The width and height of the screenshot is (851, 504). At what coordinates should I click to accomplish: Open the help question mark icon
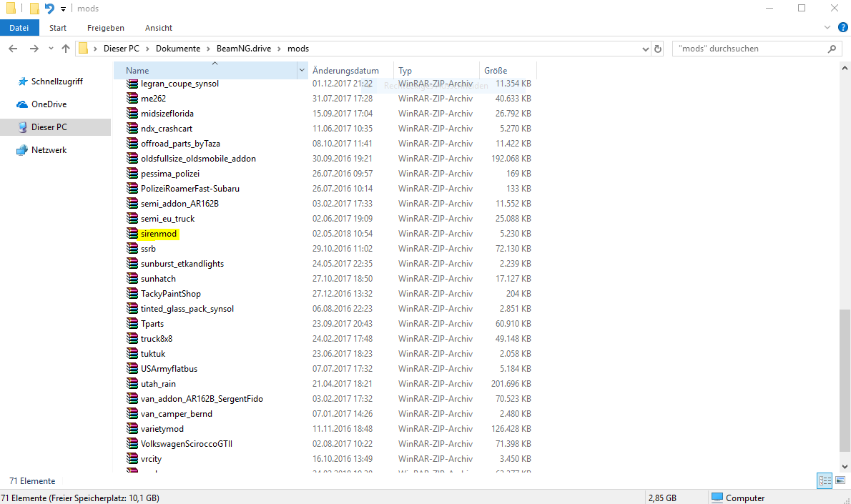coord(843,28)
